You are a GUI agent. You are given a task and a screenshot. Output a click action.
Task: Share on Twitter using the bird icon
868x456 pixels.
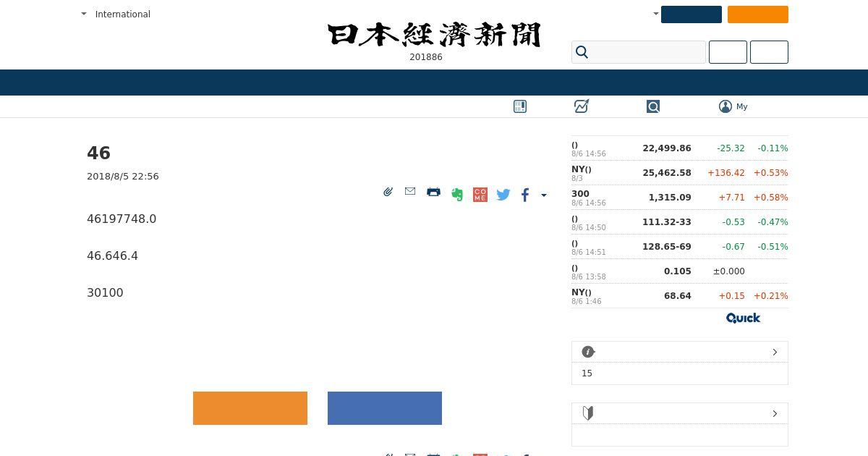coord(503,194)
